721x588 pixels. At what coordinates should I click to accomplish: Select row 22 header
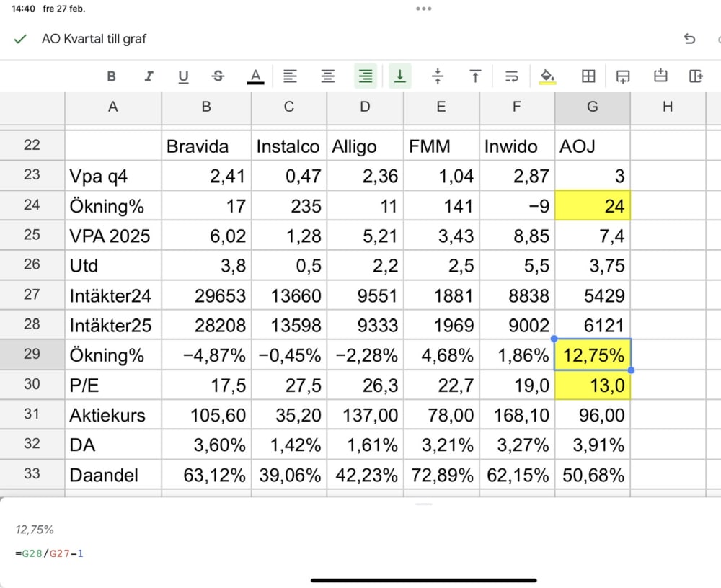tap(32, 146)
